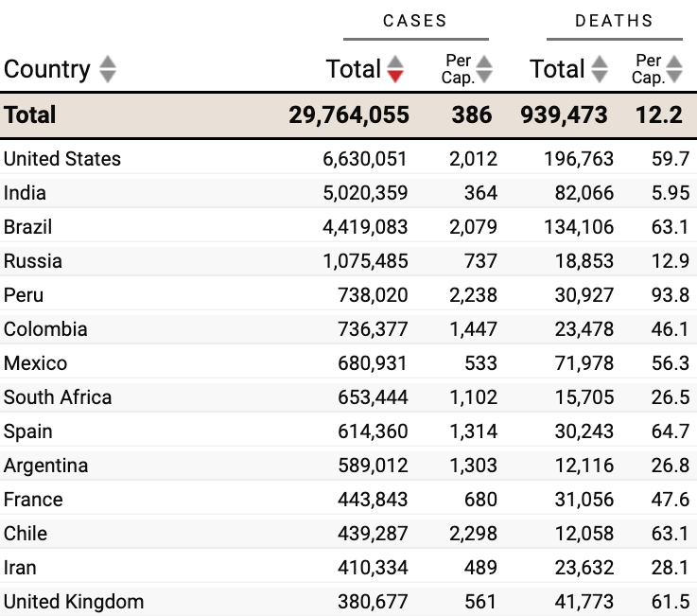The height and width of the screenshot is (616, 697).
Task: Click Cases Per Cap. sort arrows
Action: coord(484,69)
